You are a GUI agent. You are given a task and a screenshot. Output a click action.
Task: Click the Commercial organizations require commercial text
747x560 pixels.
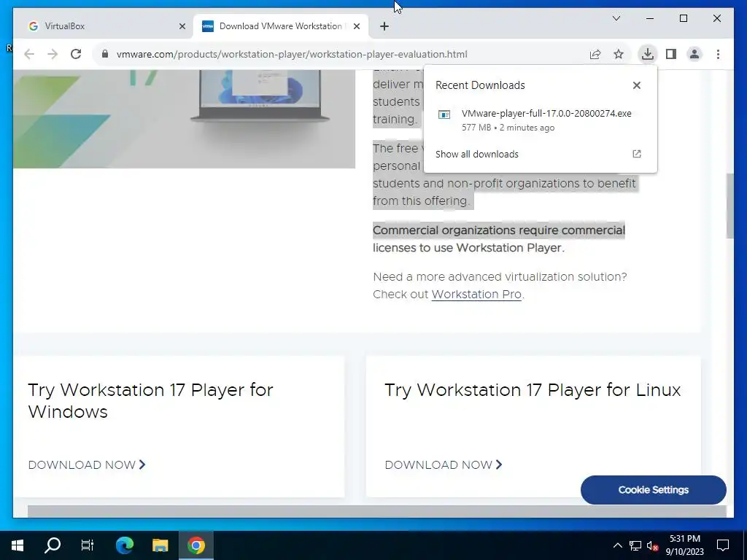pos(499,230)
